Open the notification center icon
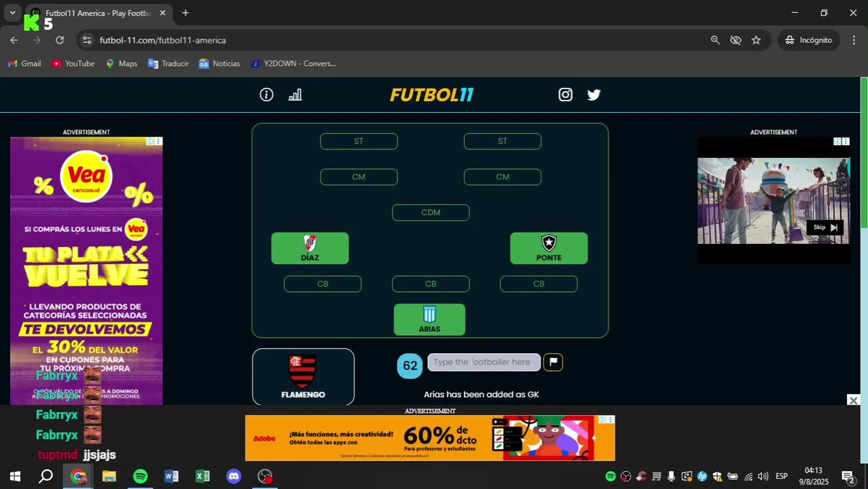This screenshot has height=489, width=868. tap(848, 477)
